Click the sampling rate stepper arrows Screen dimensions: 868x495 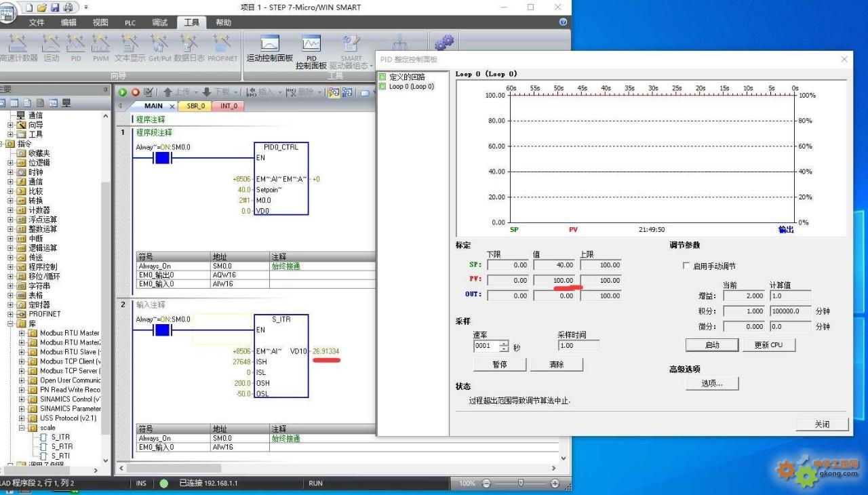[504, 346]
